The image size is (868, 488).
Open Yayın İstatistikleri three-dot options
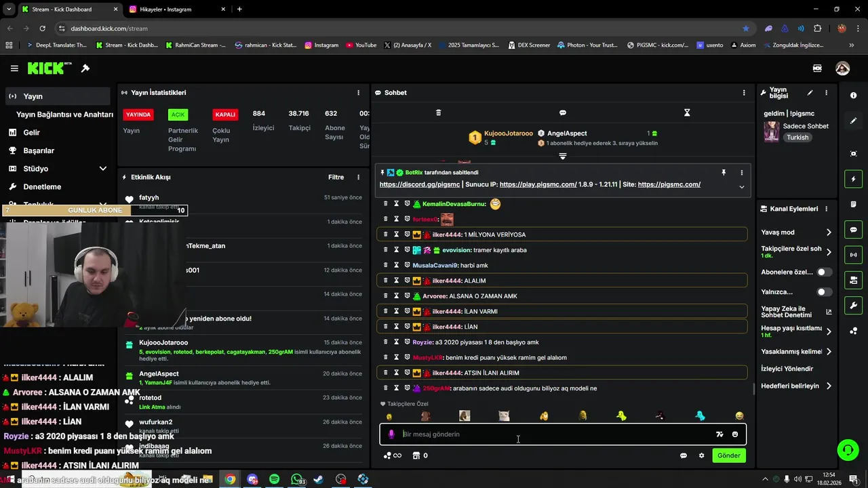pos(359,93)
